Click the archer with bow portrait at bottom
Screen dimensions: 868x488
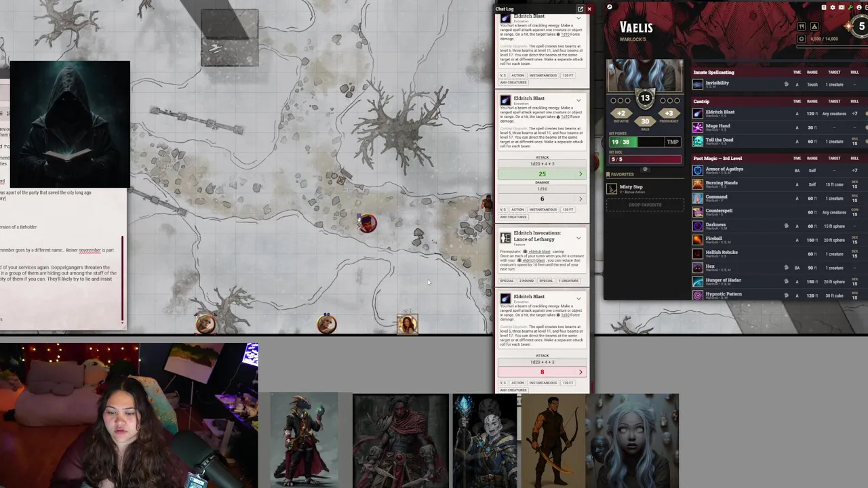coord(553,441)
